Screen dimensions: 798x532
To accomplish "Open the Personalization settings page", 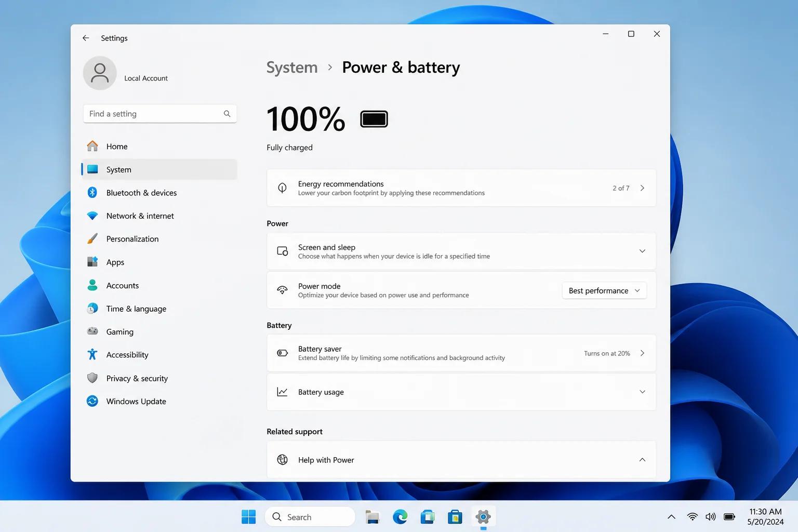I will 159,239.
